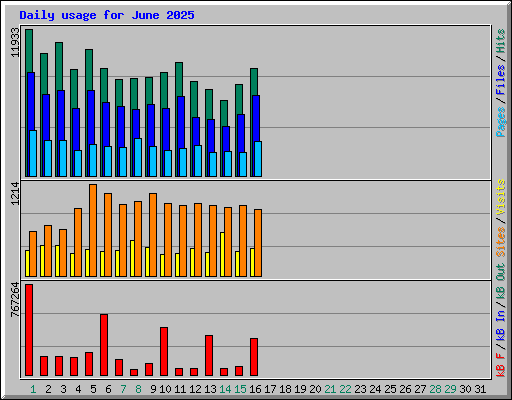Click the cyan pages bar for day 8
Image resolution: width=512 pixels, height=400 pixels.
138,157
